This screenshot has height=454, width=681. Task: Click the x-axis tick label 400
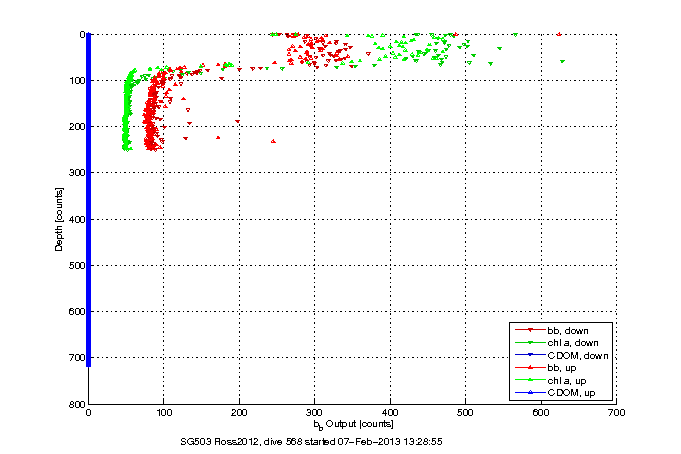390,413
